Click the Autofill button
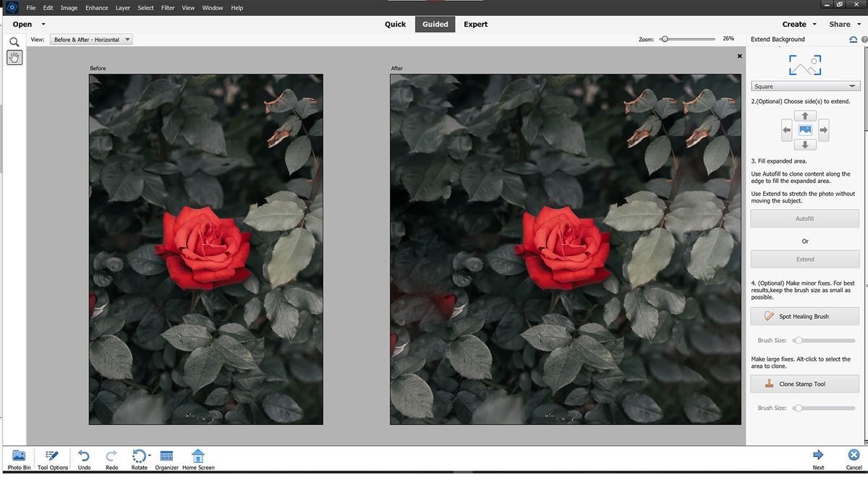This screenshot has width=868, height=488. pos(805,218)
